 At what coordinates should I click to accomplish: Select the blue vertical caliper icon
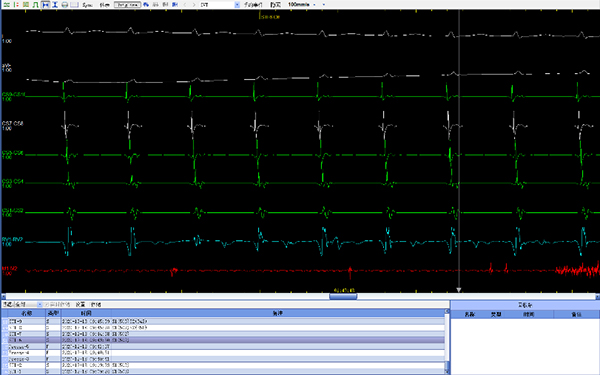[55, 5]
